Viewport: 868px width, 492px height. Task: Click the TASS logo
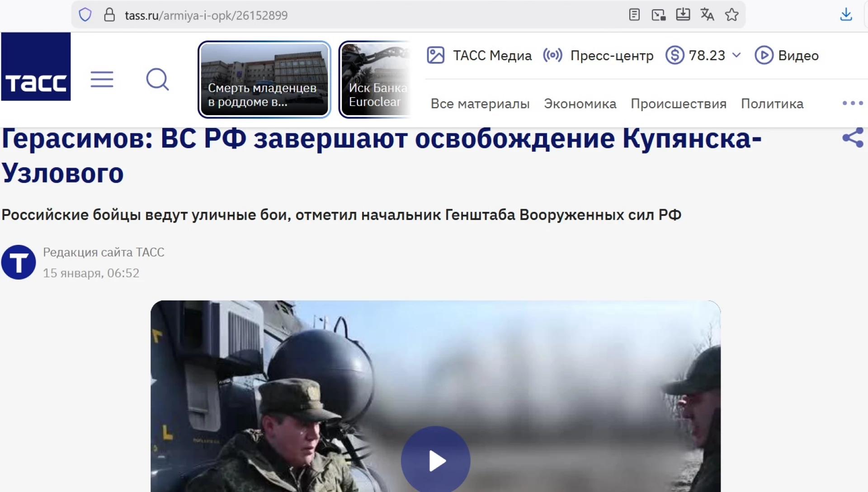(x=36, y=66)
